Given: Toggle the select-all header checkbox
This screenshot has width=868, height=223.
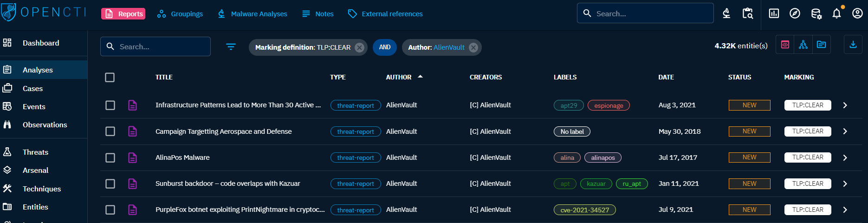Looking at the screenshot, I should click(x=110, y=77).
